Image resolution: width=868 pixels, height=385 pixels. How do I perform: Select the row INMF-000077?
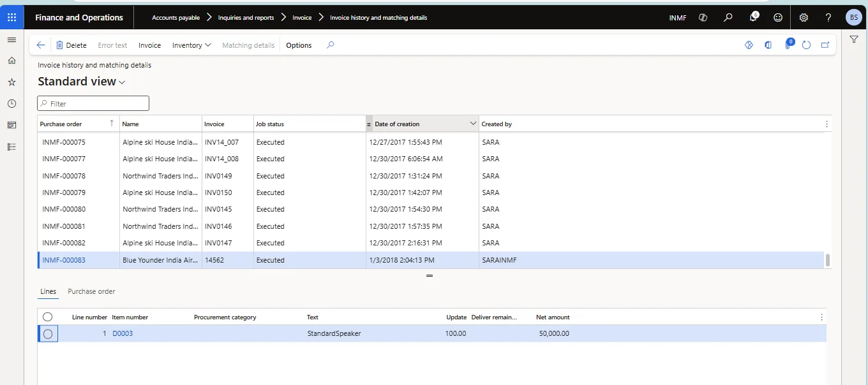[430, 159]
